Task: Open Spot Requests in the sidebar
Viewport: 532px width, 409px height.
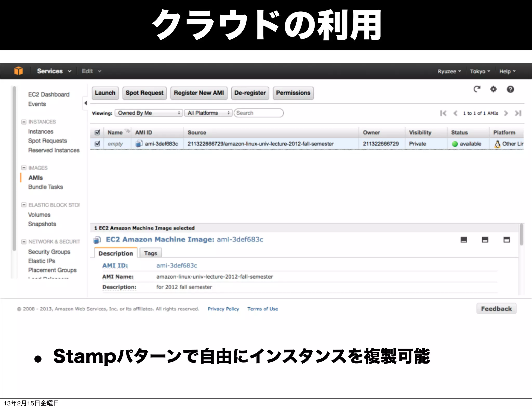Action: coord(48,141)
